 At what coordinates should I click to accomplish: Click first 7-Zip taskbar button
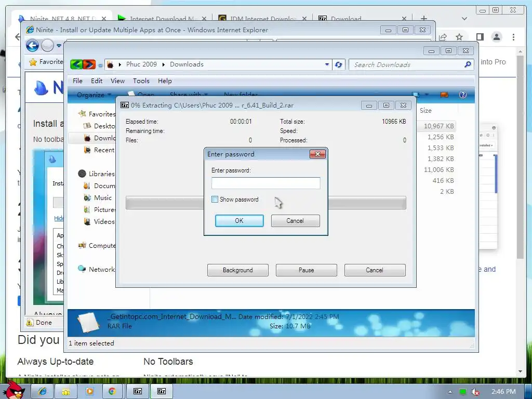138,391
